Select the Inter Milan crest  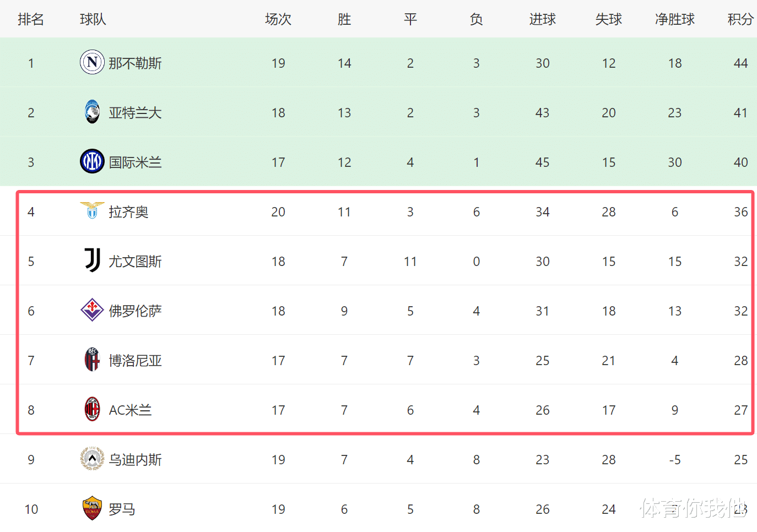tap(92, 161)
